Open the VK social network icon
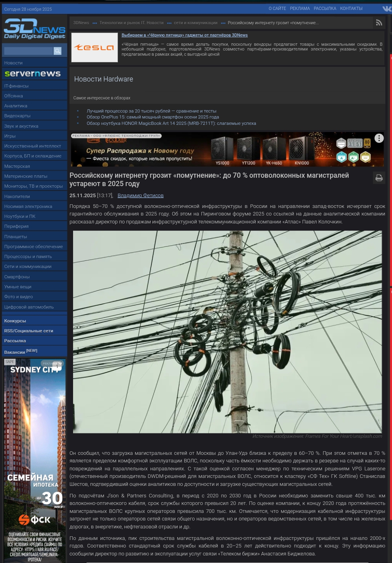392x563 pixels. (x=386, y=8)
